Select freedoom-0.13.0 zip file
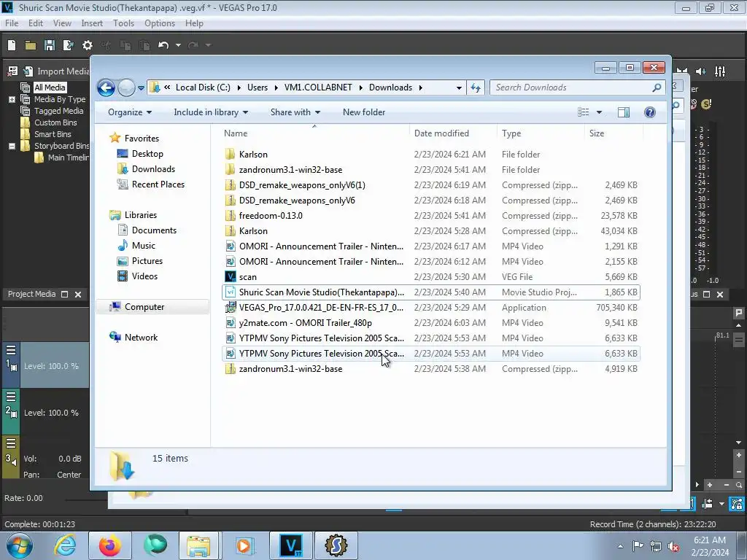This screenshot has height=560, width=747. click(x=431, y=216)
